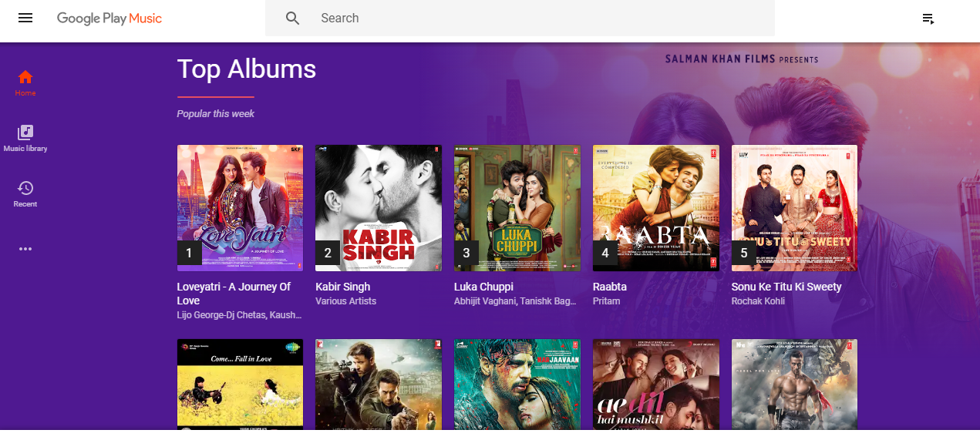The image size is (980, 440).
Task: Open the soldier with gun album cover
Action: [x=379, y=385]
